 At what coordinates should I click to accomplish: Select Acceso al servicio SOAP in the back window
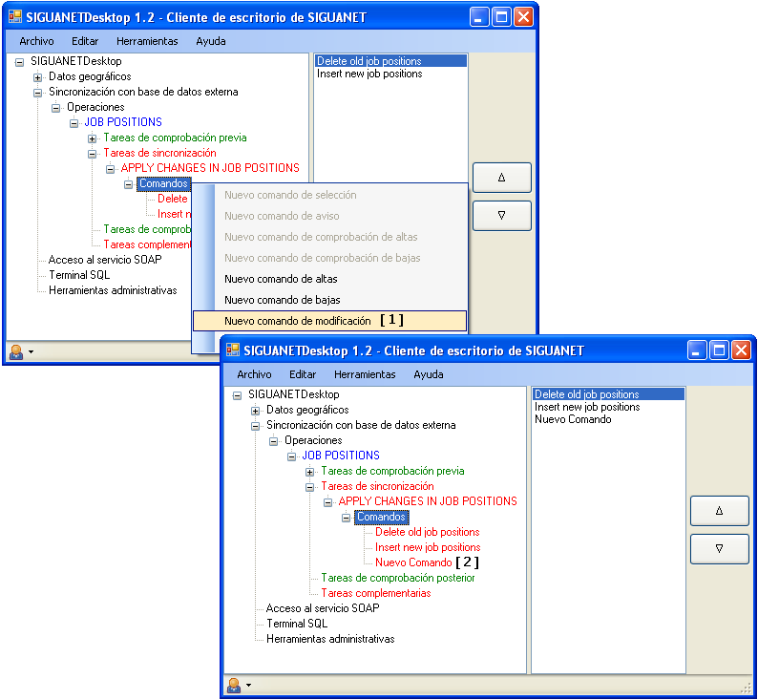pyautogui.click(x=105, y=260)
